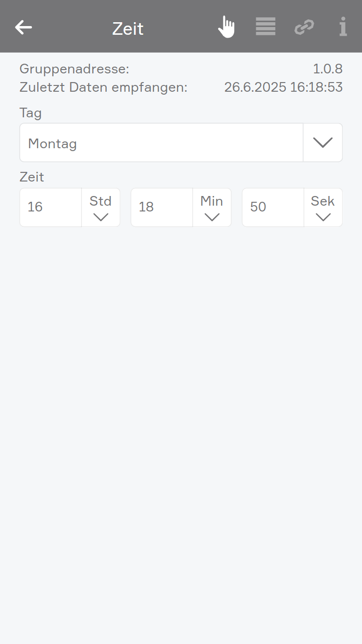
Task: Open the Min minutes dropdown
Action: click(212, 208)
